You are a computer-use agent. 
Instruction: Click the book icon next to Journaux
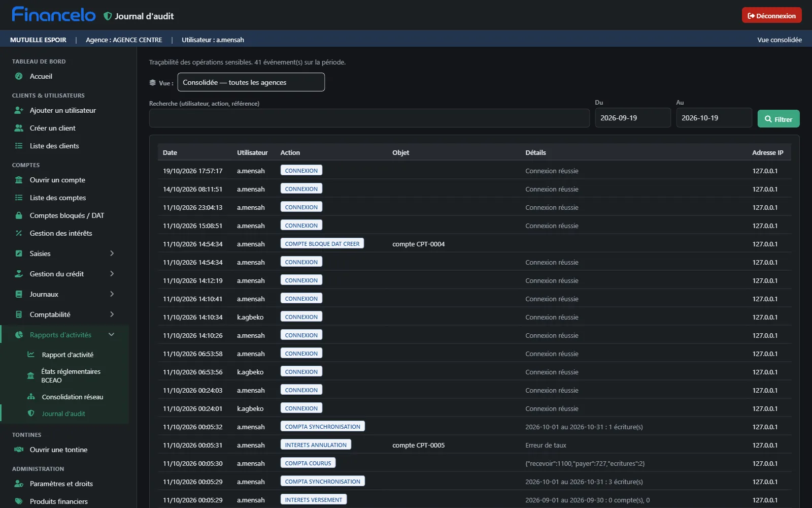point(19,294)
